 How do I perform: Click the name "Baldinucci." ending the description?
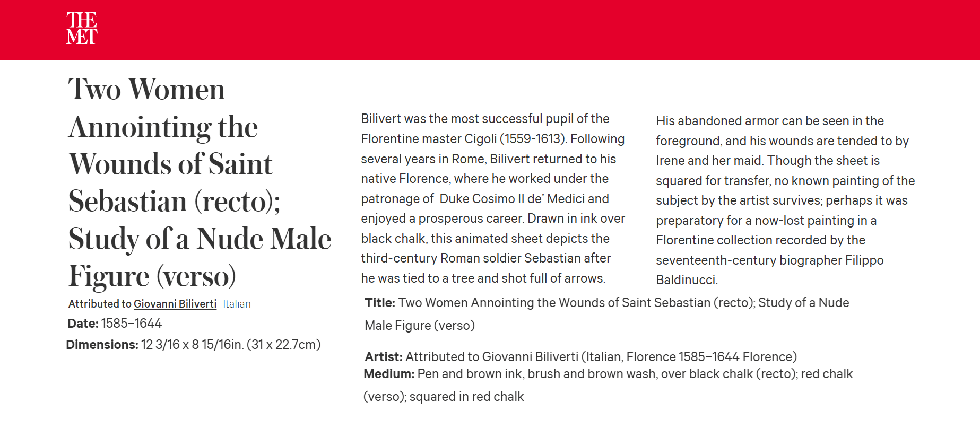(687, 280)
